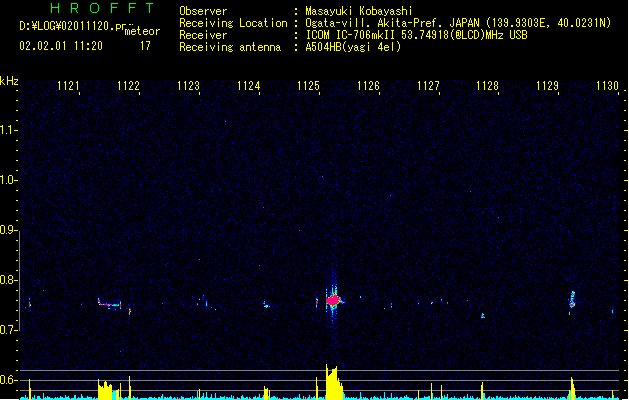Click the A504HB(yagi 4el) antenna text
629x400 pixels.
353,47
